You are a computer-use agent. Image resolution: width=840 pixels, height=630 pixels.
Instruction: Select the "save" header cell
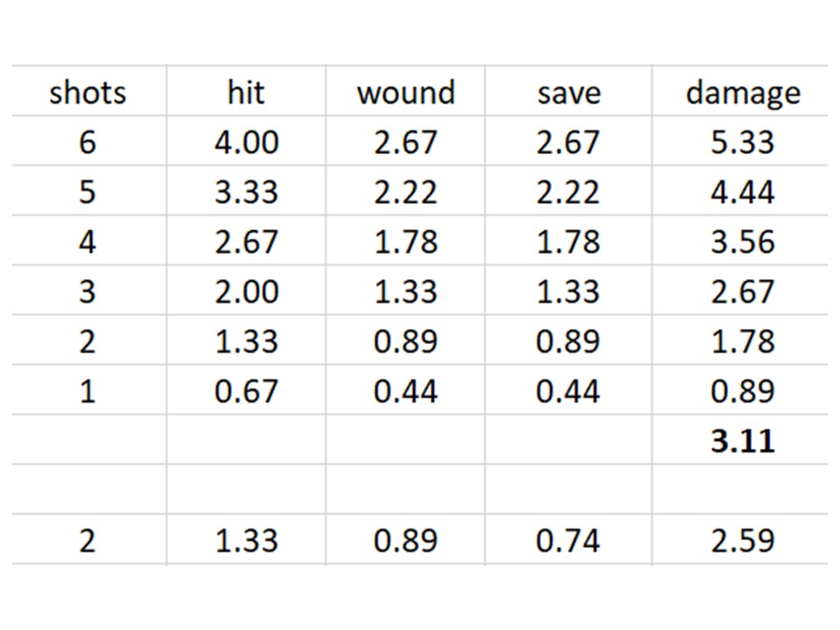568,93
